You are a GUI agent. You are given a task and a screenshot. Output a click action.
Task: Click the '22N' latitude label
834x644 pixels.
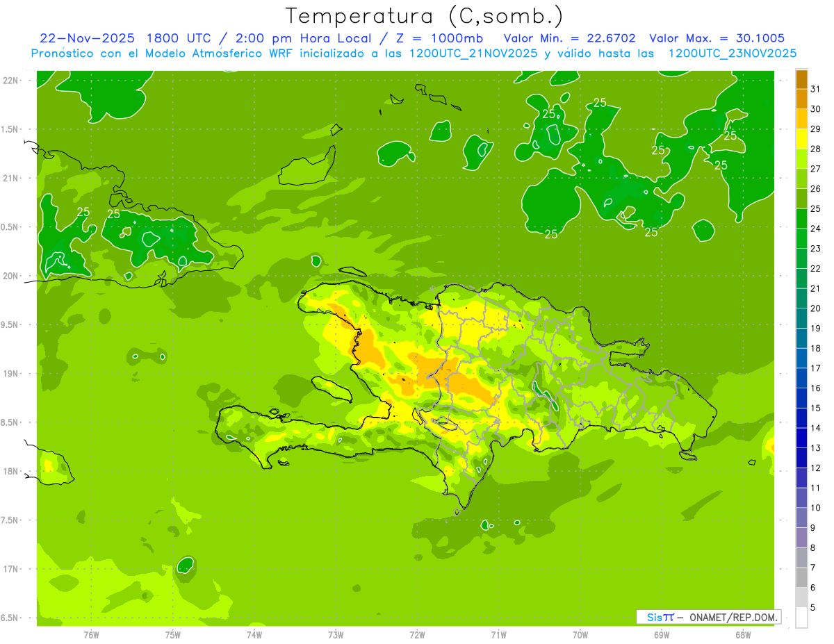11,81
